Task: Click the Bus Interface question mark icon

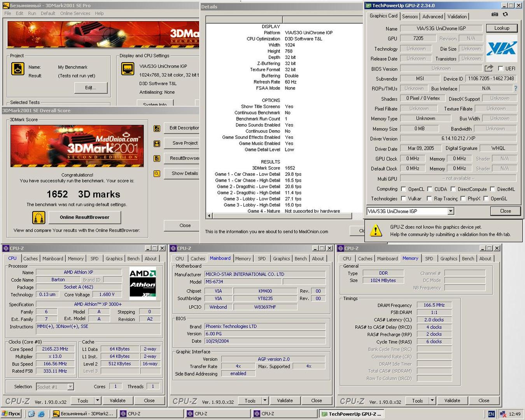Action: [x=516, y=88]
